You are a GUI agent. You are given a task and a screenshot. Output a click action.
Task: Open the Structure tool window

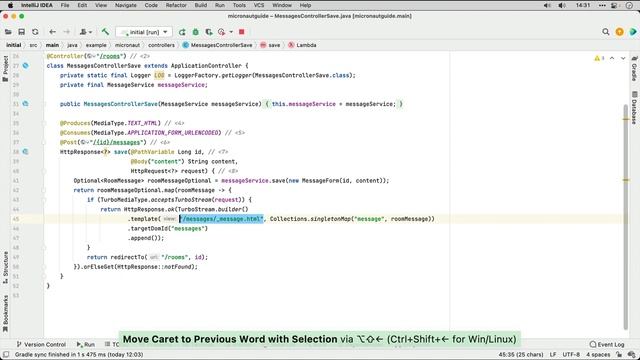[5, 267]
